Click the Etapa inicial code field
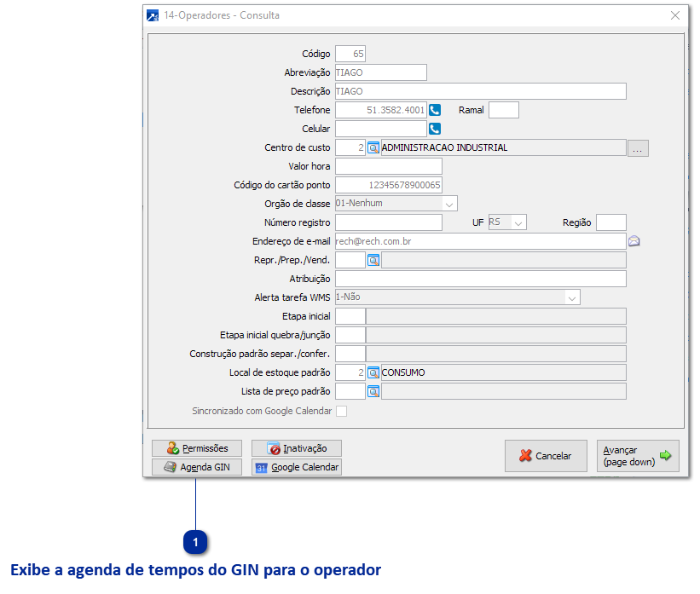Screen dimensions: 700x594 pyautogui.click(x=350, y=316)
